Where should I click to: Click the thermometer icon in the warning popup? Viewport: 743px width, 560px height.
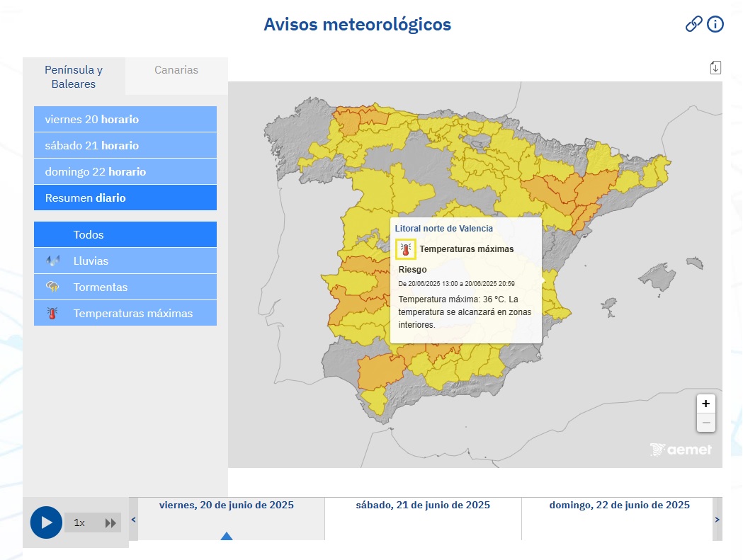(406, 249)
